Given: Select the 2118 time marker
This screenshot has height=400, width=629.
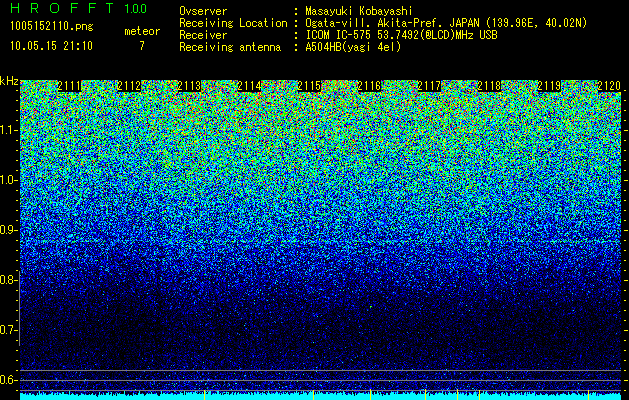Looking at the screenshot, I should [x=489, y=86].
